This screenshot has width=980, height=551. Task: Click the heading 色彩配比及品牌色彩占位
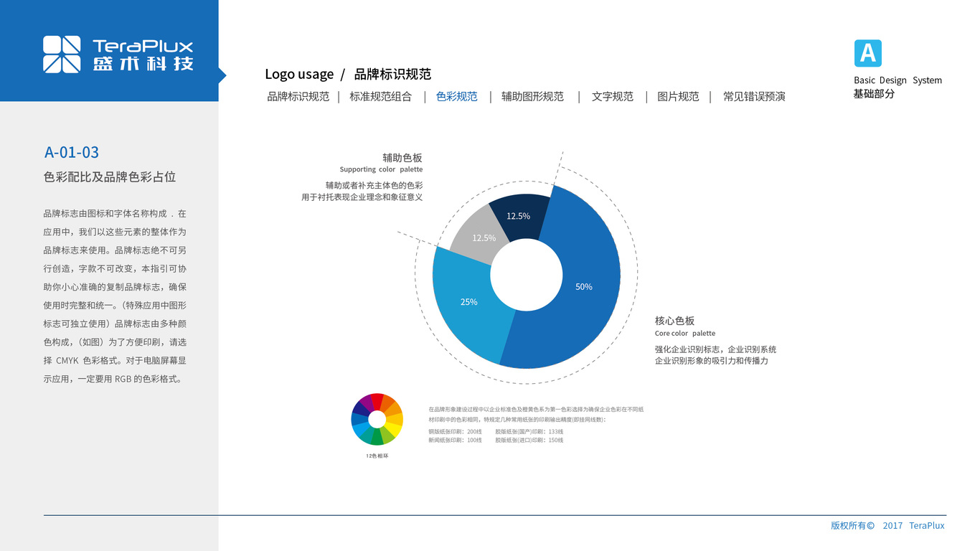point(110,176)
